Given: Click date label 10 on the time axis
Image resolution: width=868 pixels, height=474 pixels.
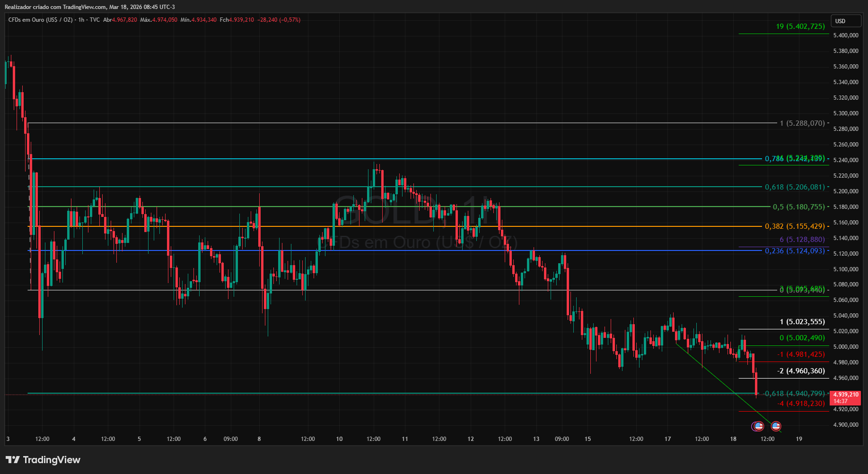Looking at the screenshot, I should 339,439.
